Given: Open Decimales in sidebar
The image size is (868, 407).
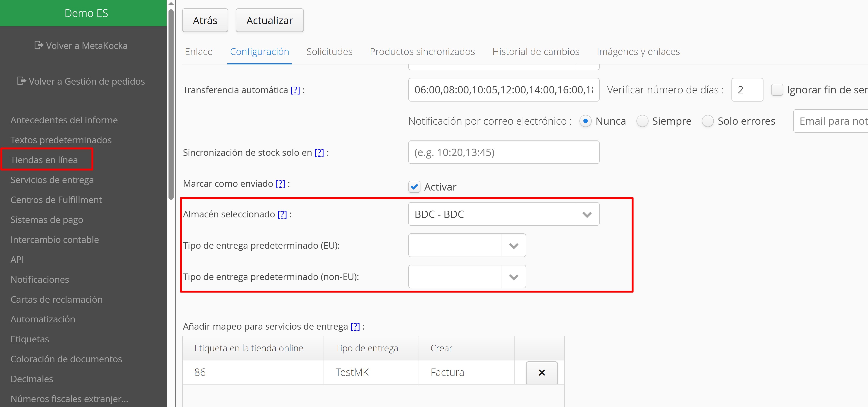Looking at the screenshot, I should [x=32, y=379].
